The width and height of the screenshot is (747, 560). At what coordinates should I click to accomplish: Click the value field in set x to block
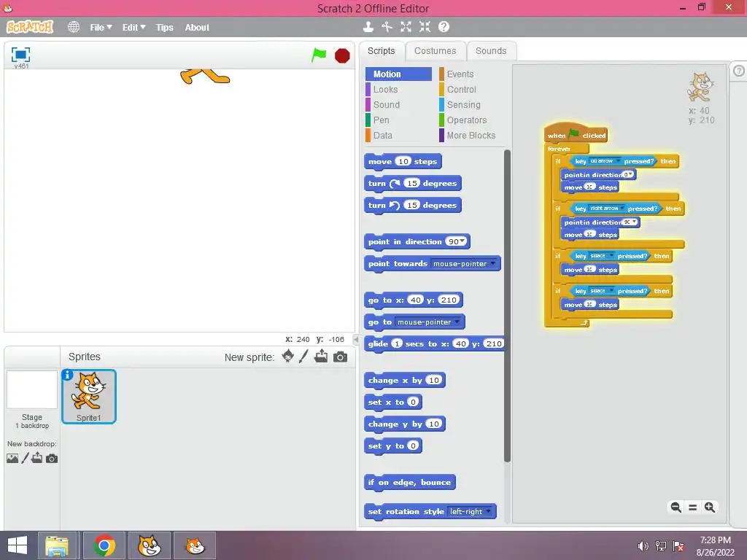tap(413, 402)
